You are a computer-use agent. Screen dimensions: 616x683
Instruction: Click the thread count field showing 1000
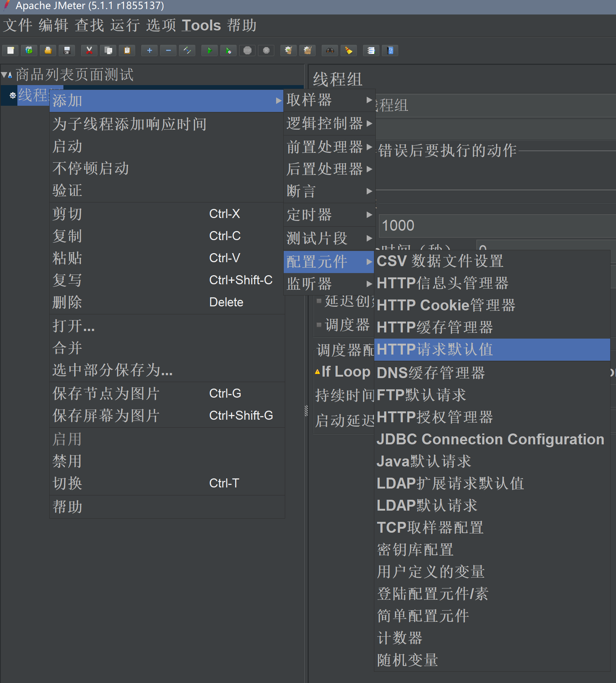[x=497, y=226]
